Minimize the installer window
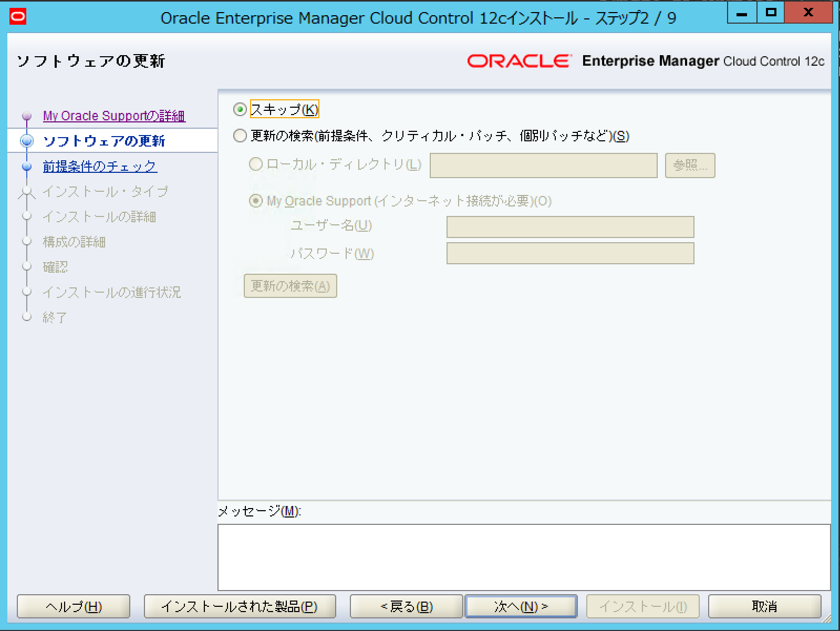Image resolution: width=840 pixels, height=631 pixels. coord(742,13)
